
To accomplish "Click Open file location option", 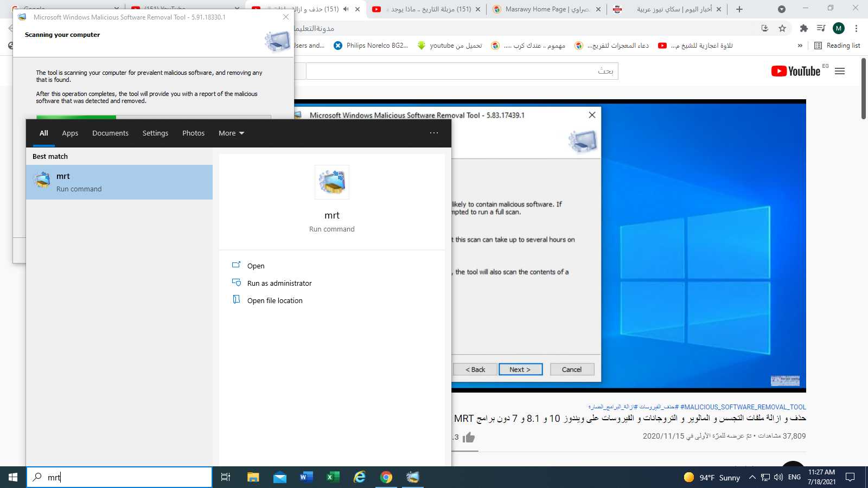I will [x=275, y=300].
